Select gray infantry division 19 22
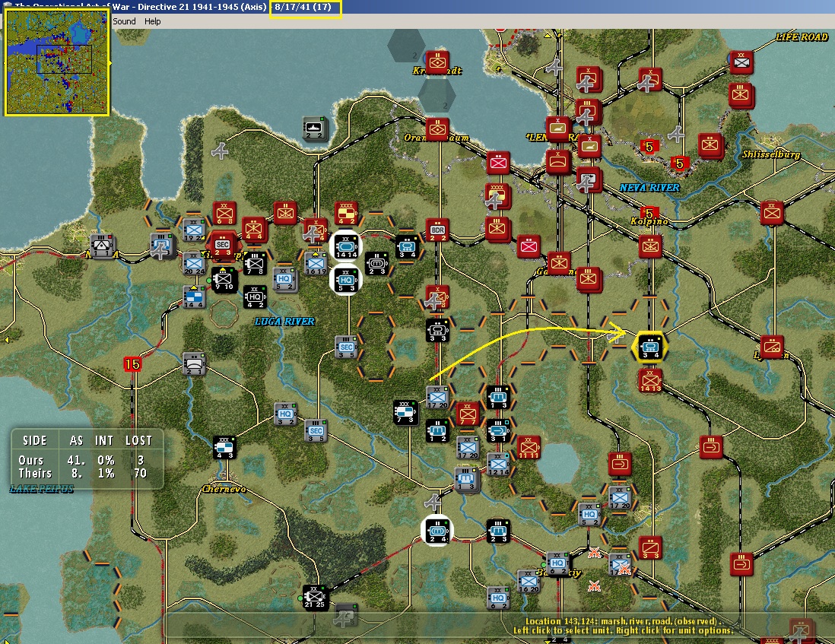The image size is (835, 644). 194,230
